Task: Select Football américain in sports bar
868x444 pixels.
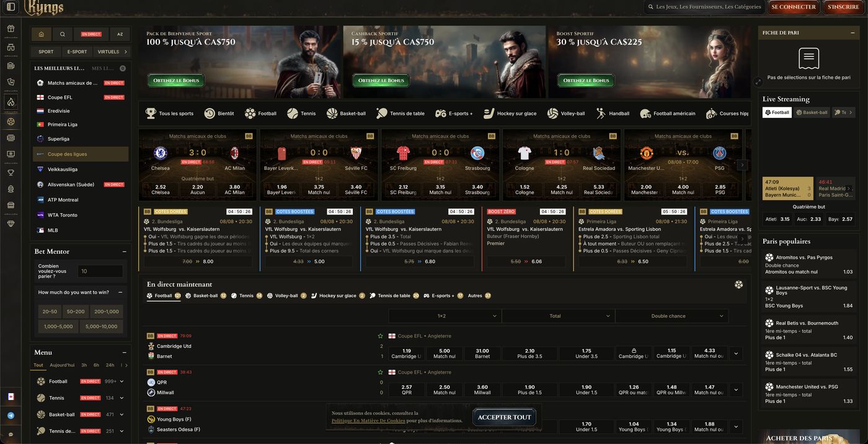Action: pos(668,113)
